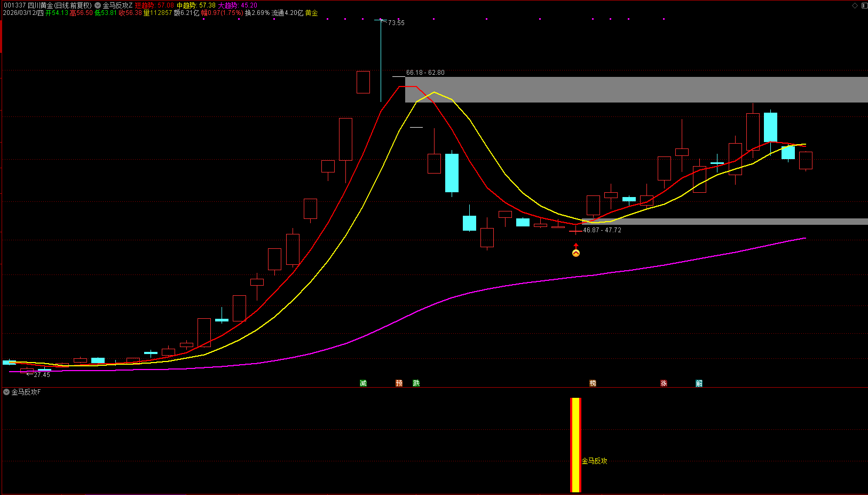Click the teal 解 event marker
Screen dimensions: 868x495
699,383
